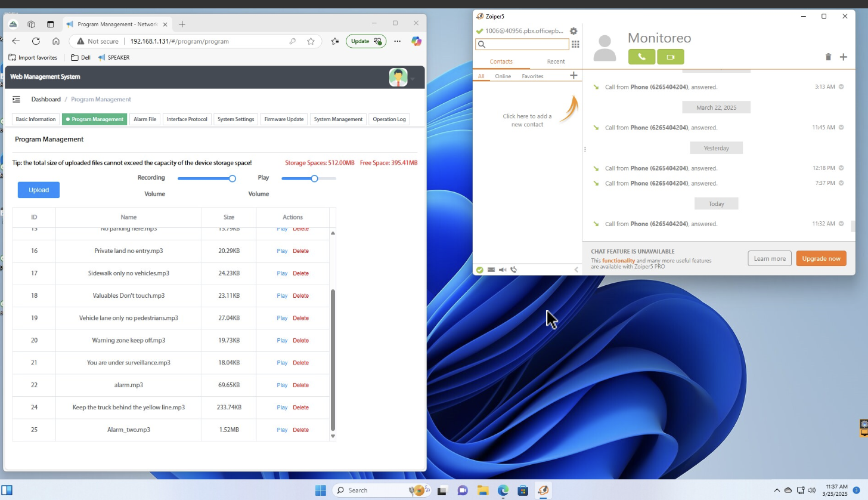Open the Firmware Update tab
The width and height of the screenshot is (868, 500).
point(284,119)
